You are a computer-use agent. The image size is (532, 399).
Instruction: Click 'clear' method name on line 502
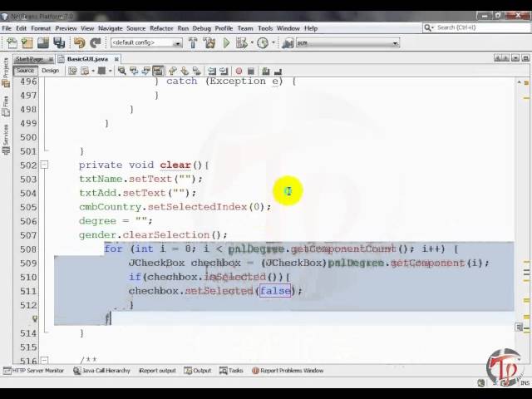click(175, 165)
